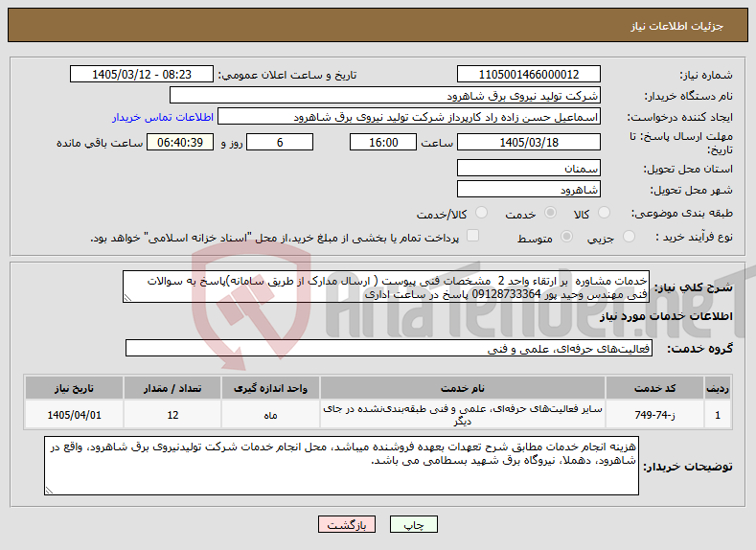
Task: Click the طبقه بندی موضوعی label
Action: click(682, 213)
